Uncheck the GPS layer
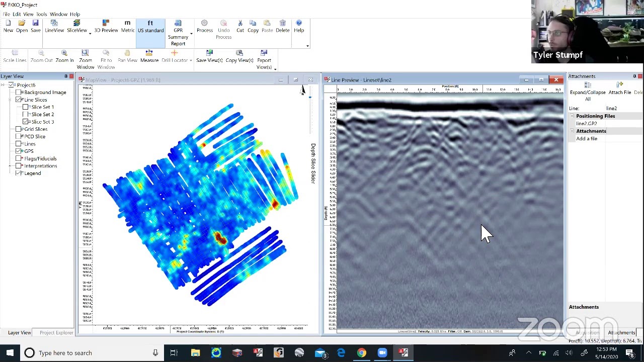The width and height of the screenshot is (644, 362). [x=18, y=151]
